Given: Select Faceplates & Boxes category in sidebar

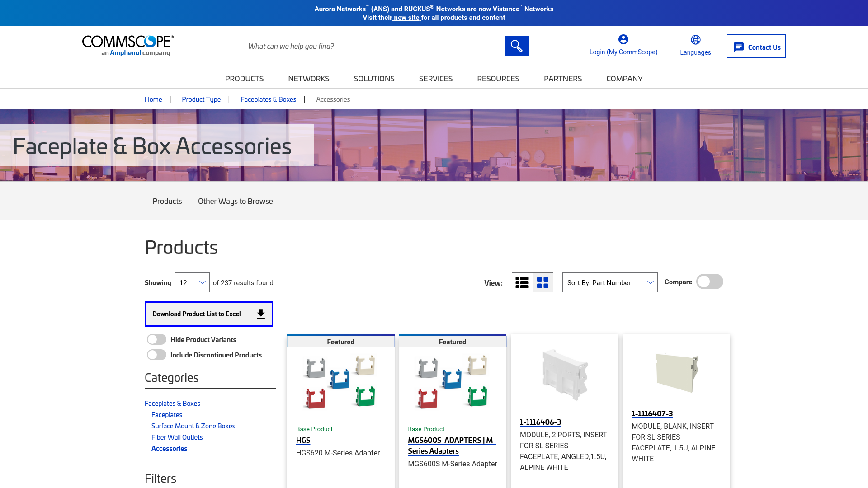Looking at the screenshot, I should click(172, 404).
